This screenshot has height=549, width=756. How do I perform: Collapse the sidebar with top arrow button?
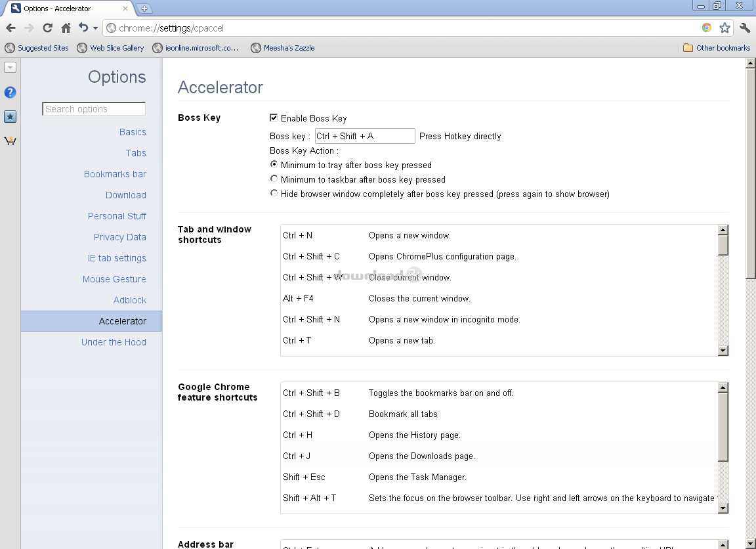tap(10, 68)
